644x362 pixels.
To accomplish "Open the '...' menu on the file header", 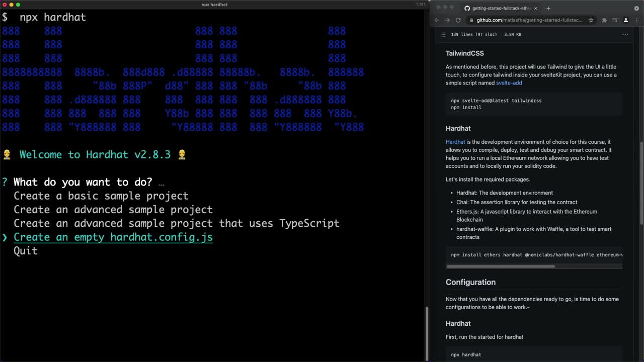I will click(x=625, y=34).
